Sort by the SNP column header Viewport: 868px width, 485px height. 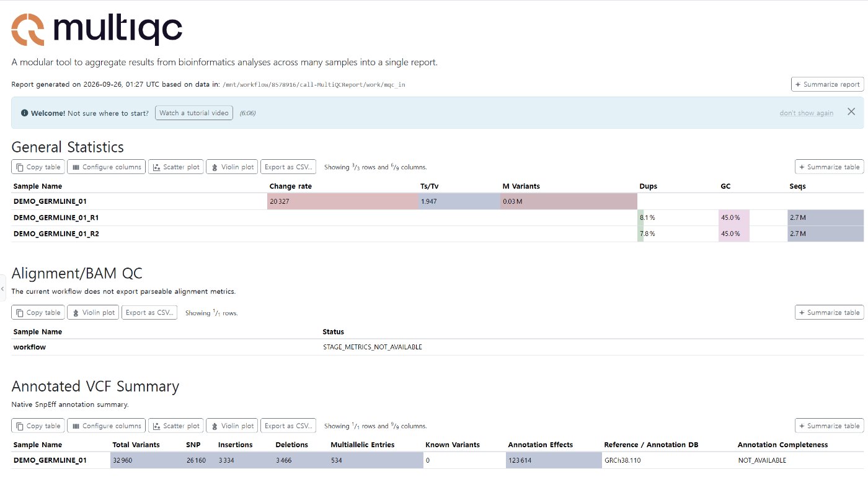(193, 445)
